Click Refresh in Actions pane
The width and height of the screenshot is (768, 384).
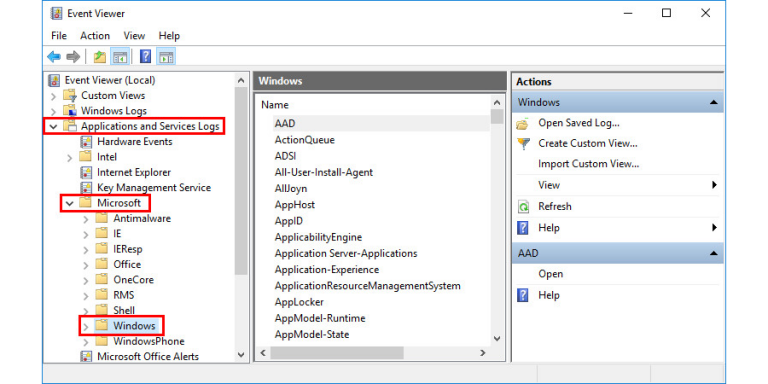point(554,206)
